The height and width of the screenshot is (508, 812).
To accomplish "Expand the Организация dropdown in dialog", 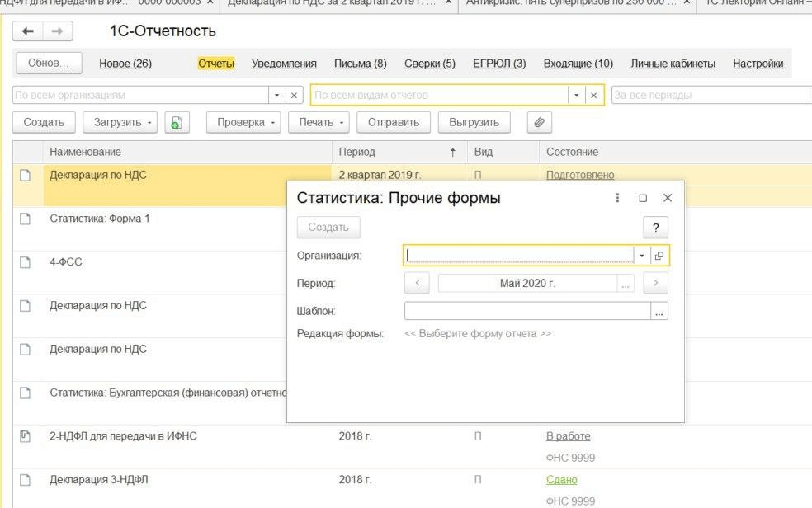I will click(642, 256).
